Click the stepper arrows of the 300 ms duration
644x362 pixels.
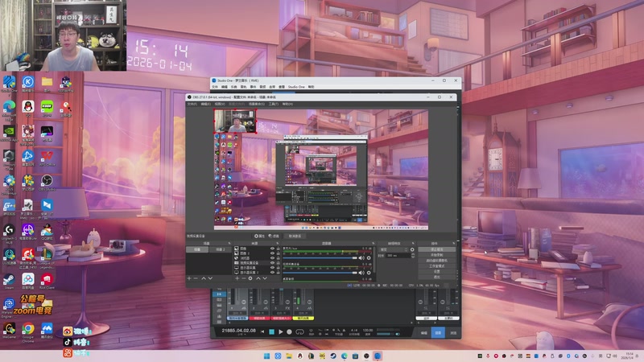(413, 256)
